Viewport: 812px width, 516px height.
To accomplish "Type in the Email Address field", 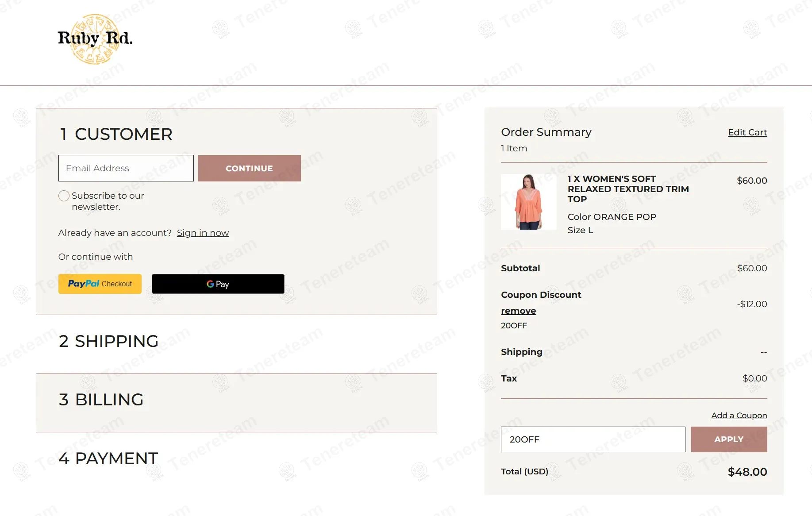I will click(x=126, y=168).
